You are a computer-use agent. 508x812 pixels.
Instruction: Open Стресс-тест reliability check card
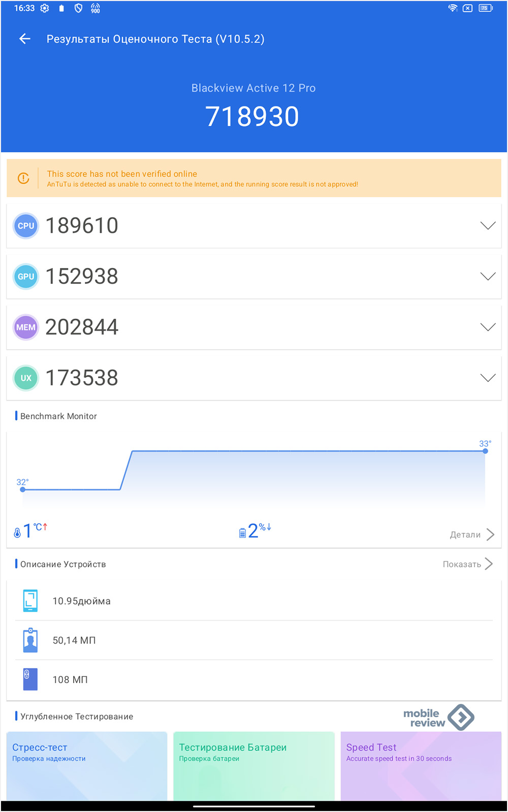tap(87, 766)
